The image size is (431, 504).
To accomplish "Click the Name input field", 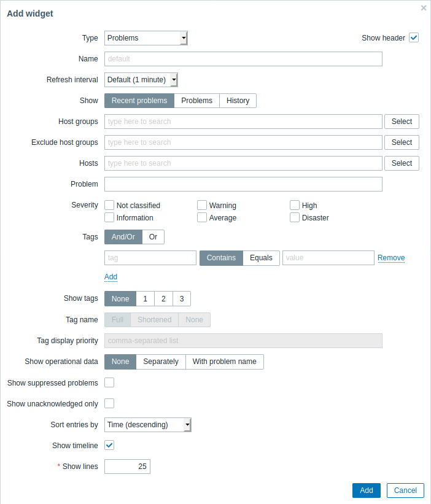I will click(243, 59).
